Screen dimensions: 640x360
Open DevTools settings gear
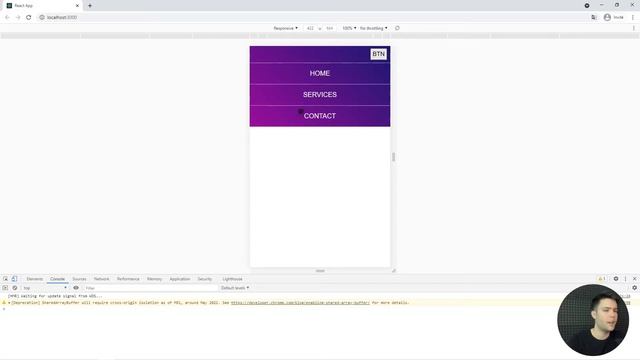click(x=616, y=279)
